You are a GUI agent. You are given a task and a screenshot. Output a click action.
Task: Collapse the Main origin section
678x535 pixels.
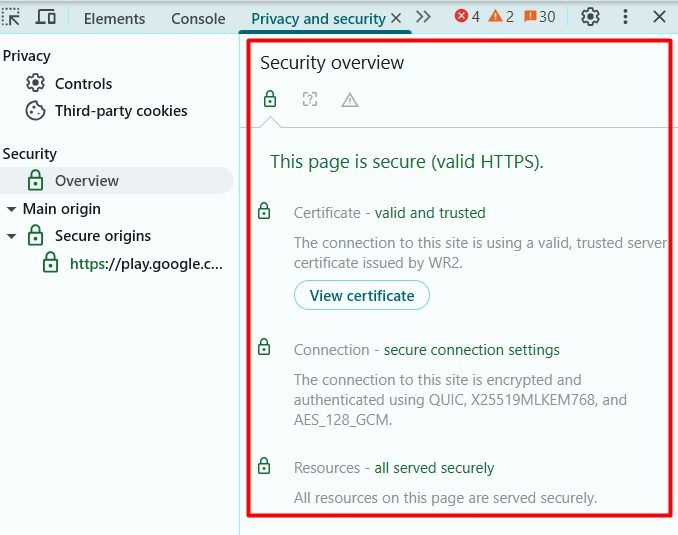(x=11, y=209)
